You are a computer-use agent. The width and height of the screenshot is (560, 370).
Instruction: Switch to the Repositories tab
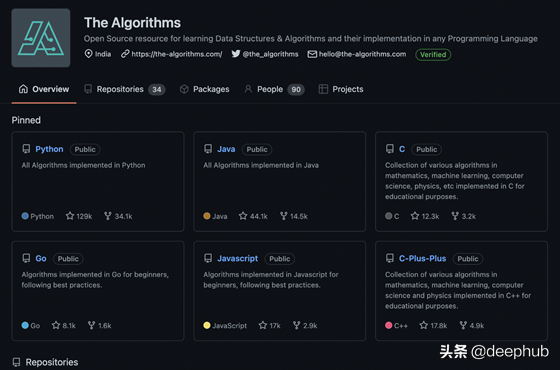pyautogui.click(x=124, y=89)
